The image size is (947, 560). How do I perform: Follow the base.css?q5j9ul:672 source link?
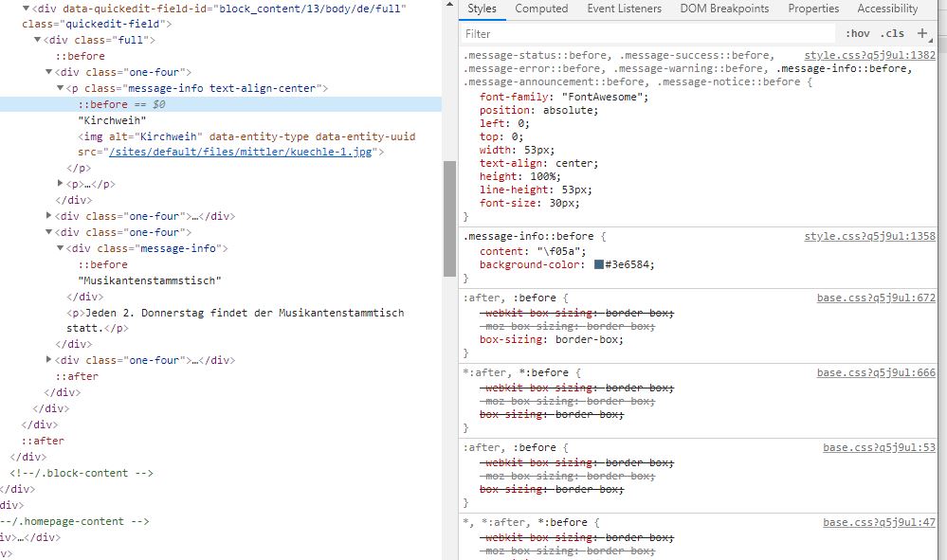pos(876,298)
